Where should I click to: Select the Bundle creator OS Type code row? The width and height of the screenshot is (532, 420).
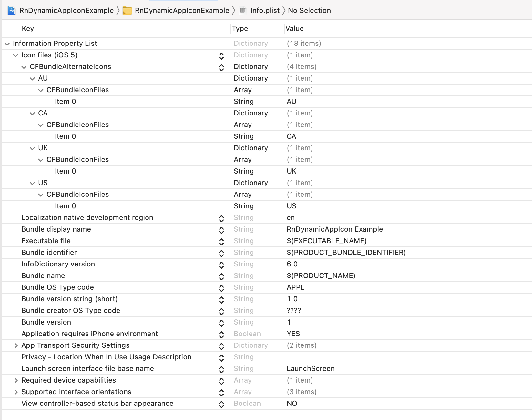[267, 311]
